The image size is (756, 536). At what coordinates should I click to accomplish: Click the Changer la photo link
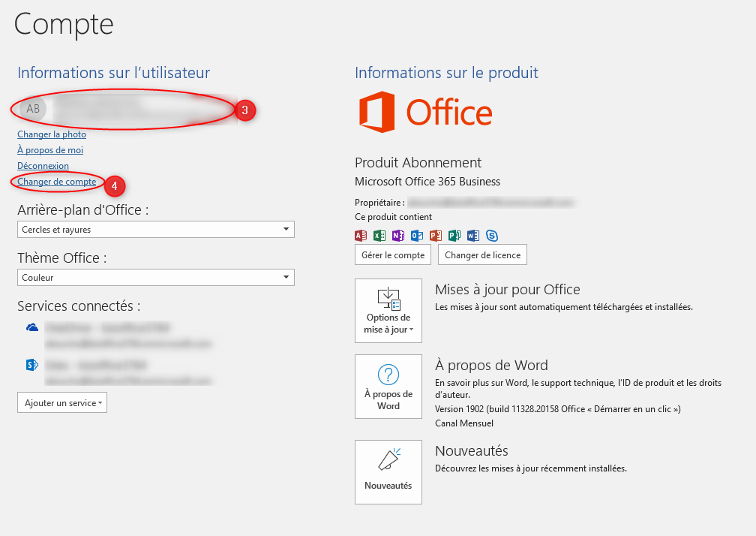pos(52,134)
